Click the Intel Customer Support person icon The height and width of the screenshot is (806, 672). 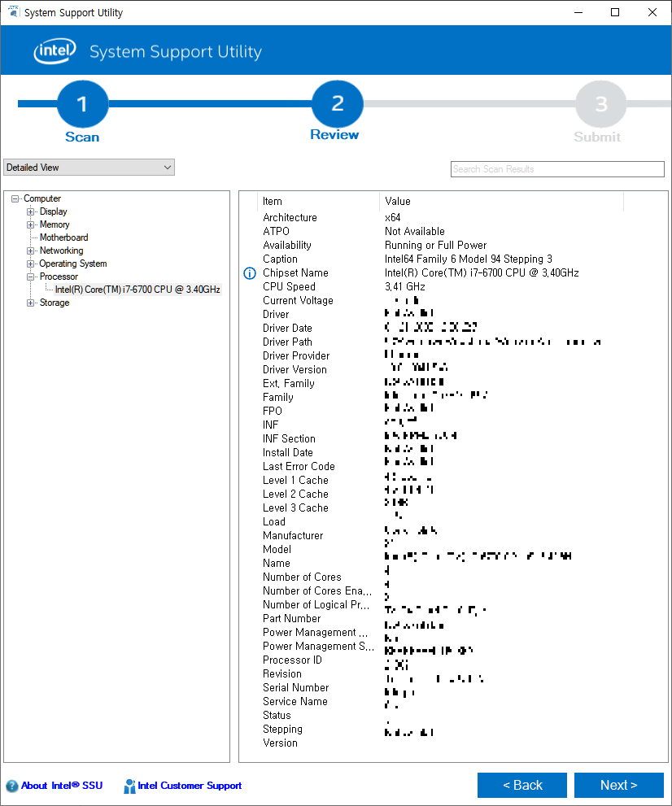click(x=129, y=786)
